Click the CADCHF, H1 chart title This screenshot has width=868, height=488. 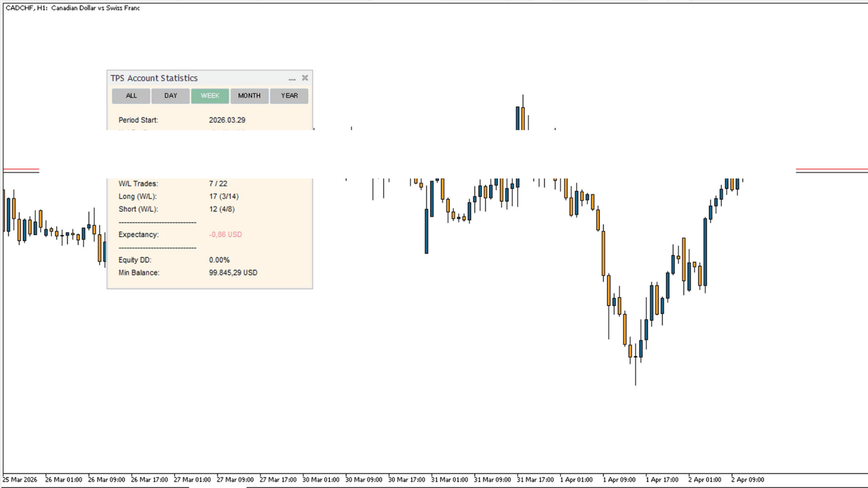73,8
